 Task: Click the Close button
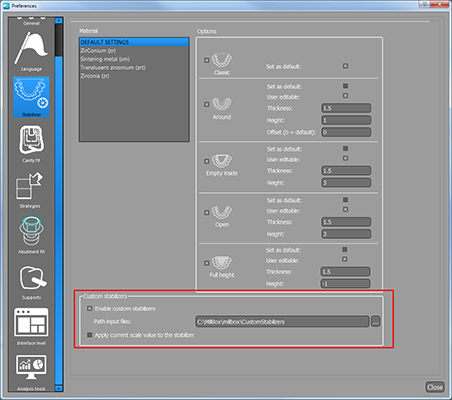coord(435,387)
